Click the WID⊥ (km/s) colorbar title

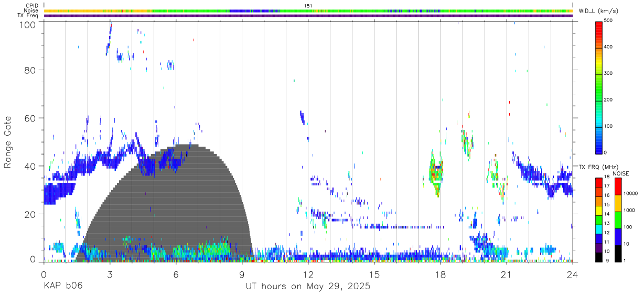pos(599,11)
